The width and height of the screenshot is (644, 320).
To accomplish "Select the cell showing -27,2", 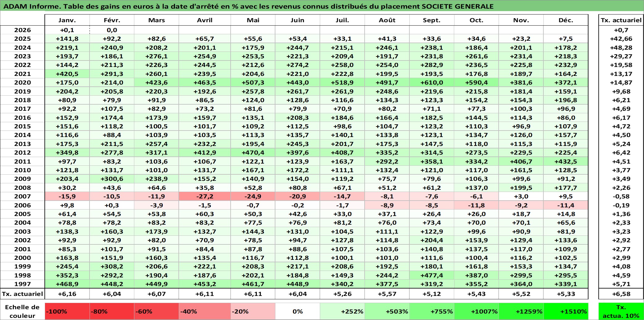I will tap(205, 196).
